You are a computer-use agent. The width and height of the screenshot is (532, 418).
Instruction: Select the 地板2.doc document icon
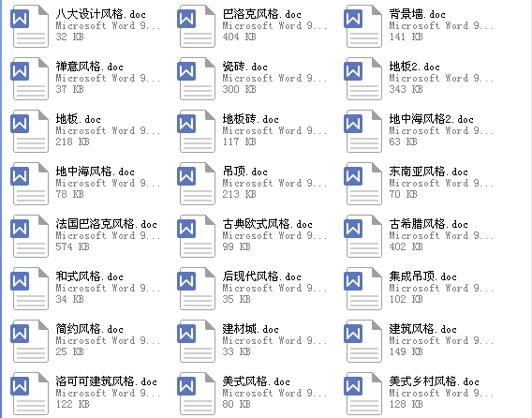coord(363,79)
